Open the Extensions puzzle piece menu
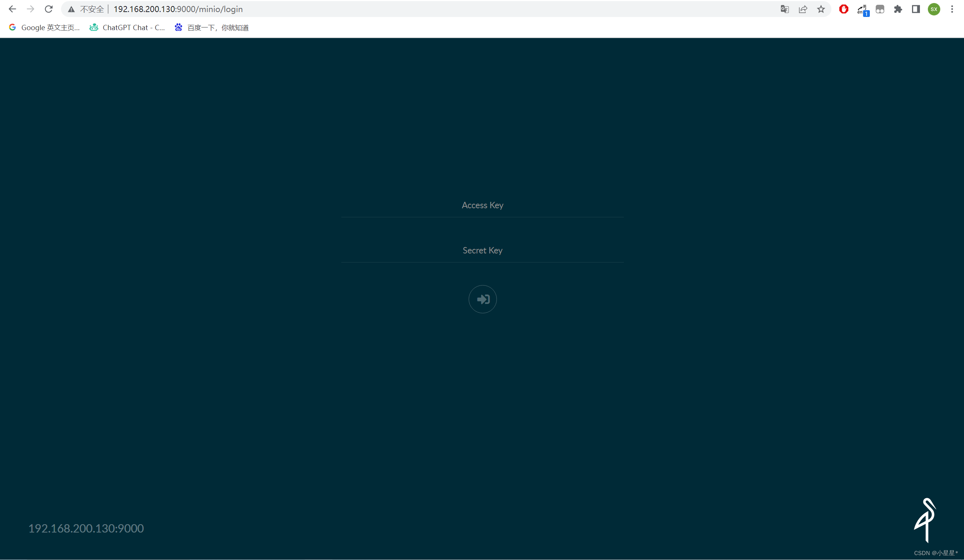 [x=898, y=9]
